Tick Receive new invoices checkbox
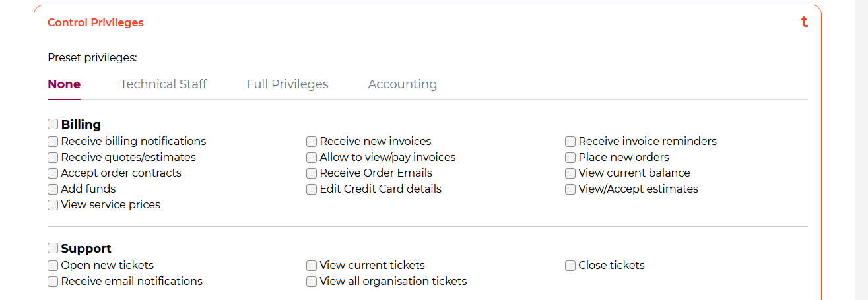Image resolution: width=868 pixels, height=300 pixels. [312, 141]
